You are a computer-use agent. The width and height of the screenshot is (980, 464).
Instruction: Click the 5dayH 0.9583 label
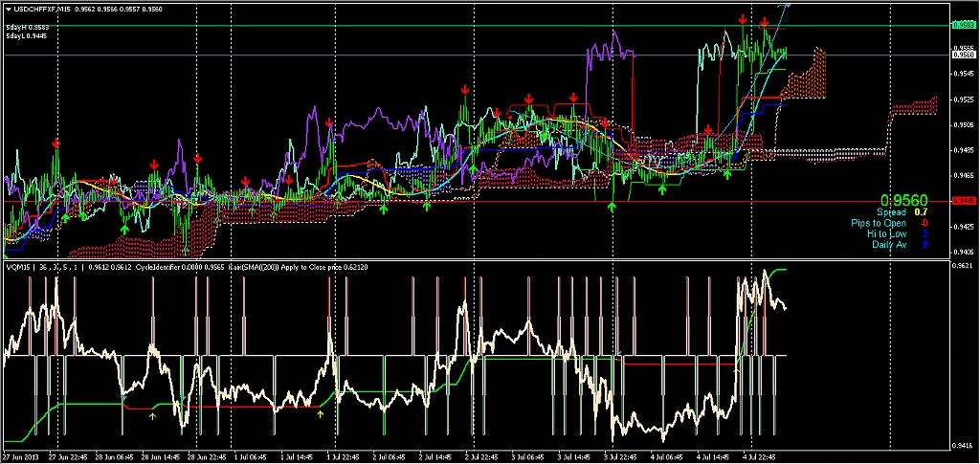29,28
